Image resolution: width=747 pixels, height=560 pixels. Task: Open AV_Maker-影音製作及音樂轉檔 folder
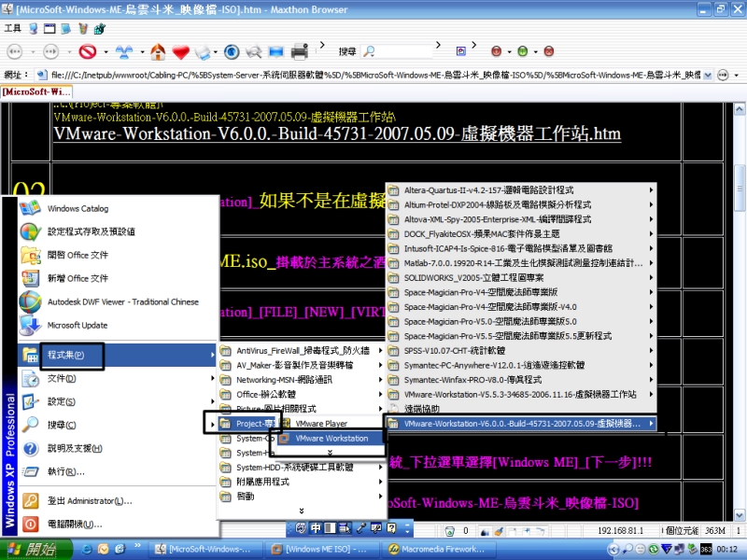[302, 365]
